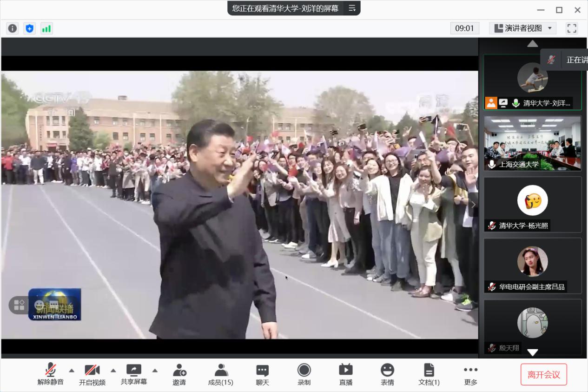Image resolution: width=588 pixels, height=392 pixels.
Task: Click the screen-share icon on 清华大学-刘洋 tile
Action: [x=503, y=103]
